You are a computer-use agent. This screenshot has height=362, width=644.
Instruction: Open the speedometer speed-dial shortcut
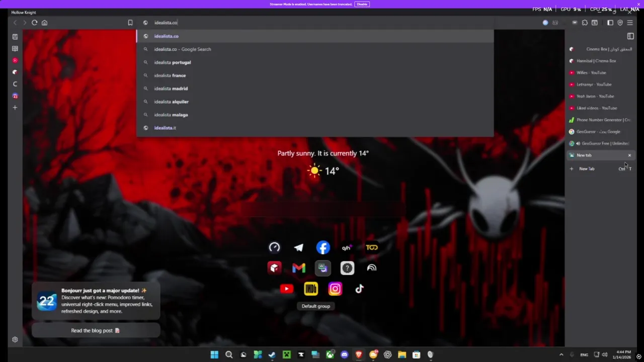click(274, 247)
